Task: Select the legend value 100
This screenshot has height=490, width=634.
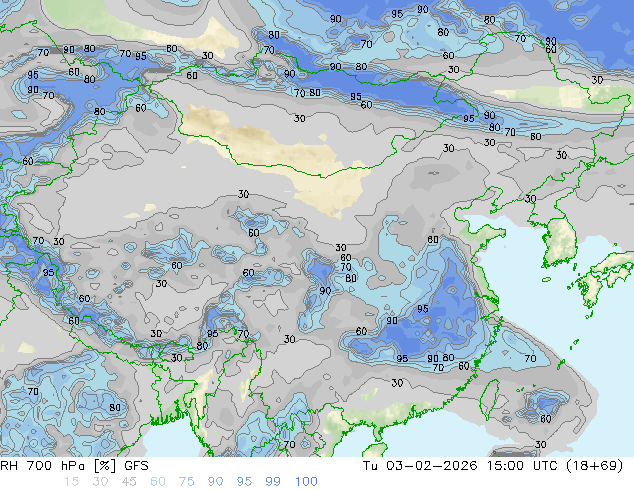Action: point(306,482)
